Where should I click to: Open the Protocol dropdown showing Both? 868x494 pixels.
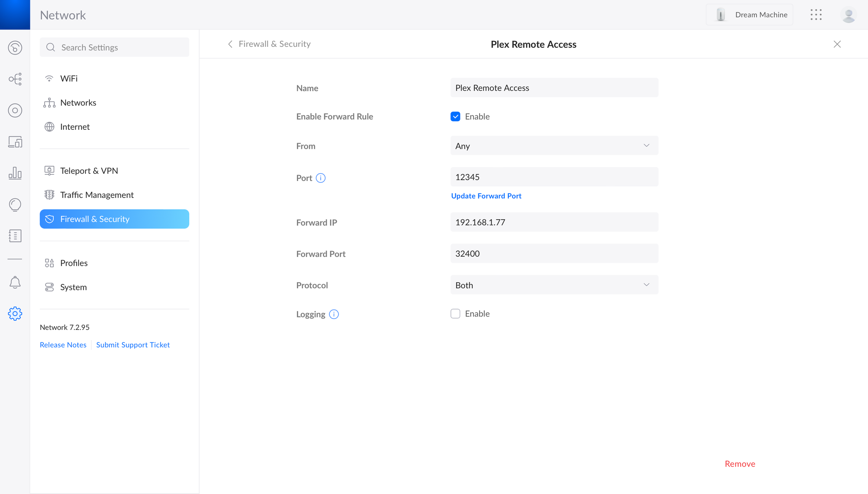[x=554, y=285]
